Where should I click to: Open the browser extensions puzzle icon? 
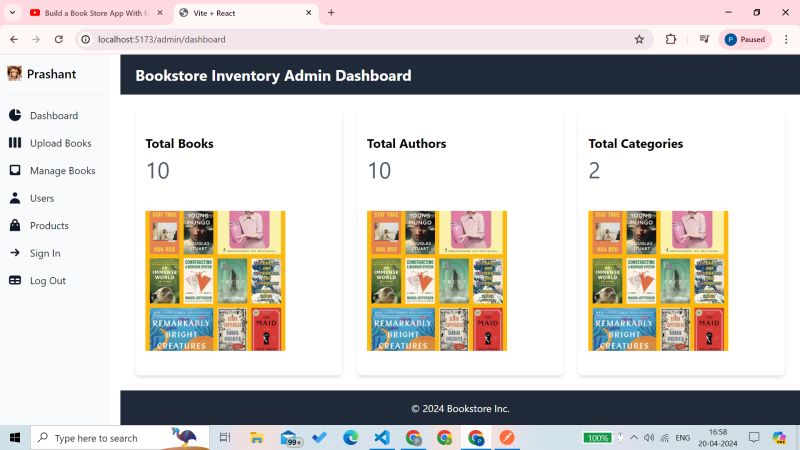671,39
